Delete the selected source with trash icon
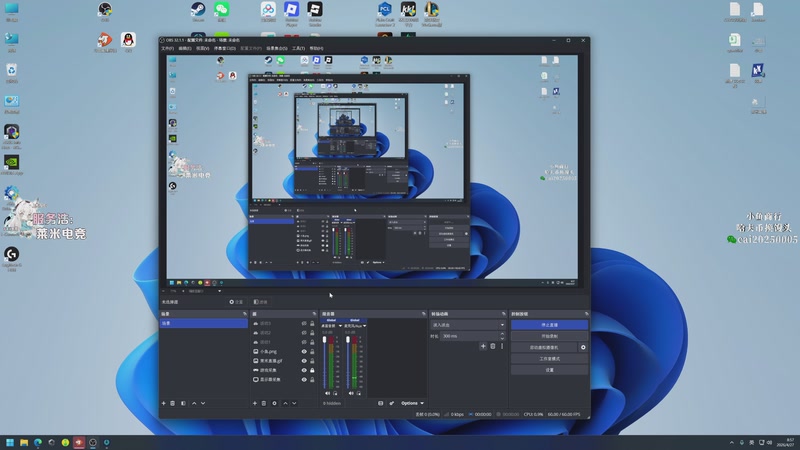Viewport: 800px width, 450px height. (265, 403)
